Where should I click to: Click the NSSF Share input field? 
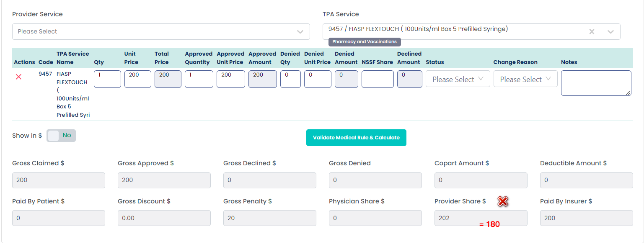(378, 79)
